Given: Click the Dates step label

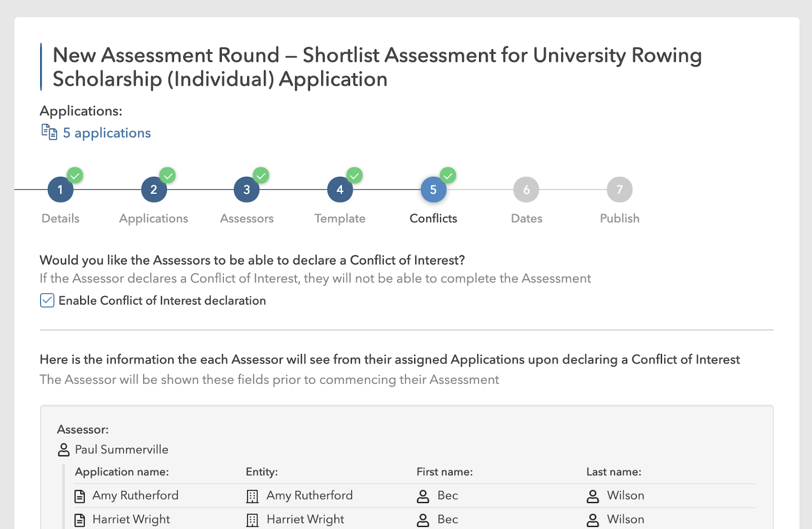Looking at the screenshot, I should [526, 218].
